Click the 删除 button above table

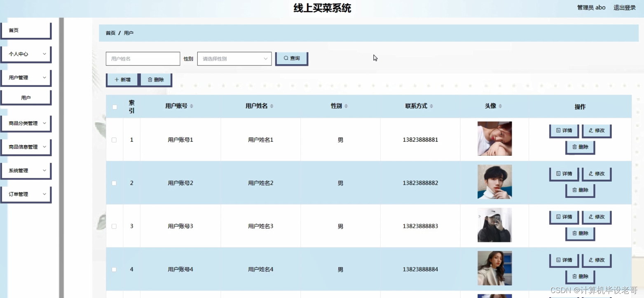coord(156,80)
